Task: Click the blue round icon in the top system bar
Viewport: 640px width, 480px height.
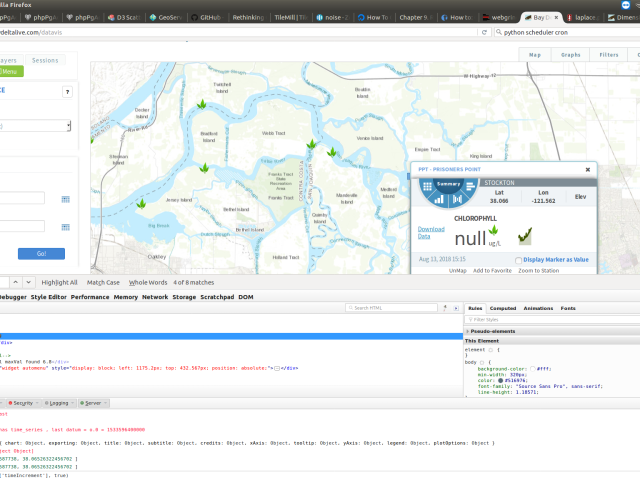Action: pyautogui.click(x=626, y=5)
